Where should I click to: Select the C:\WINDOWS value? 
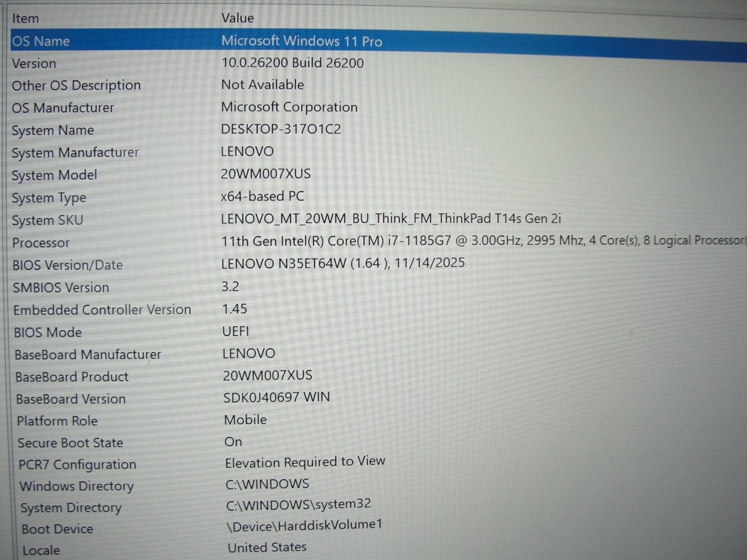coord(267,484)
